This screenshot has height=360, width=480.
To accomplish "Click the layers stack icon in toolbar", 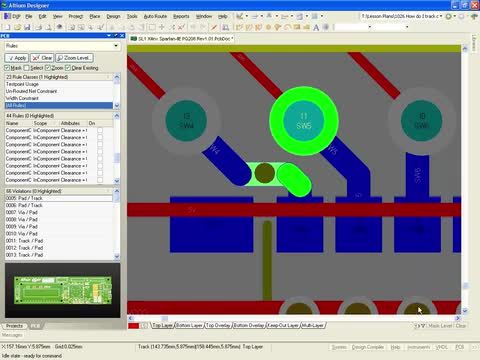I will (60, 27).
